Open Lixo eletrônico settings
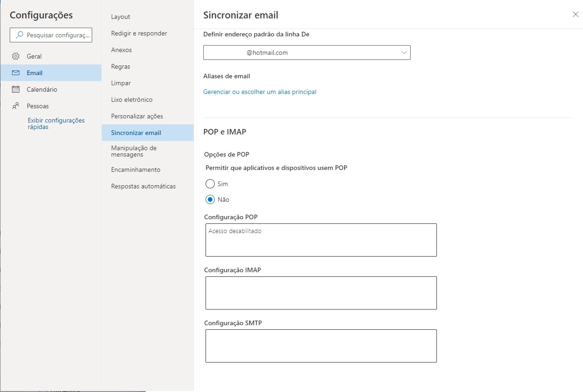This screenshot has width=583, height=392. 132,99
